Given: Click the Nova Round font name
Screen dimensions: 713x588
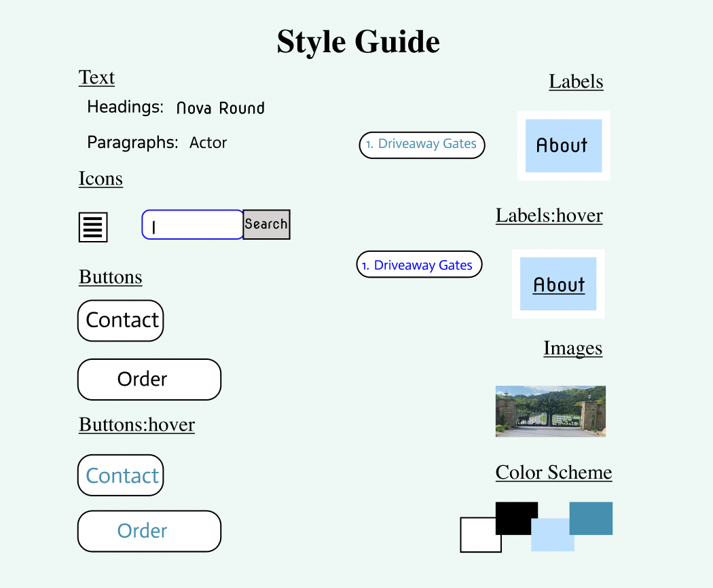Looking at the screenshot, I should (220, 108).
